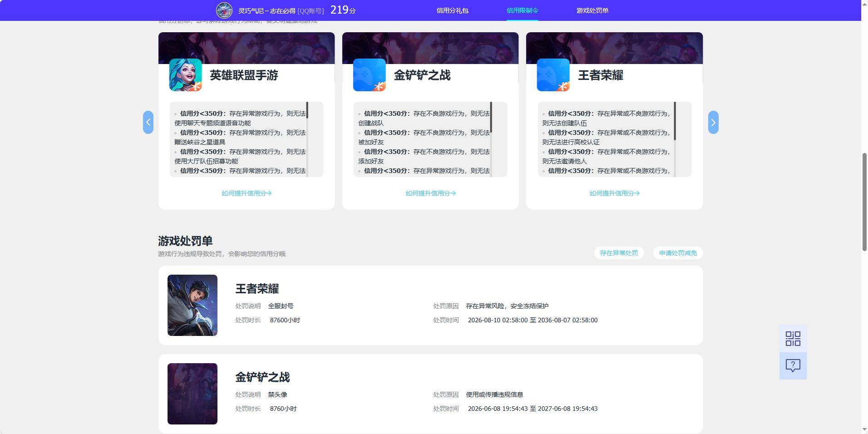
Task: Click the 219分 credit score
Action: click(343, 10)
